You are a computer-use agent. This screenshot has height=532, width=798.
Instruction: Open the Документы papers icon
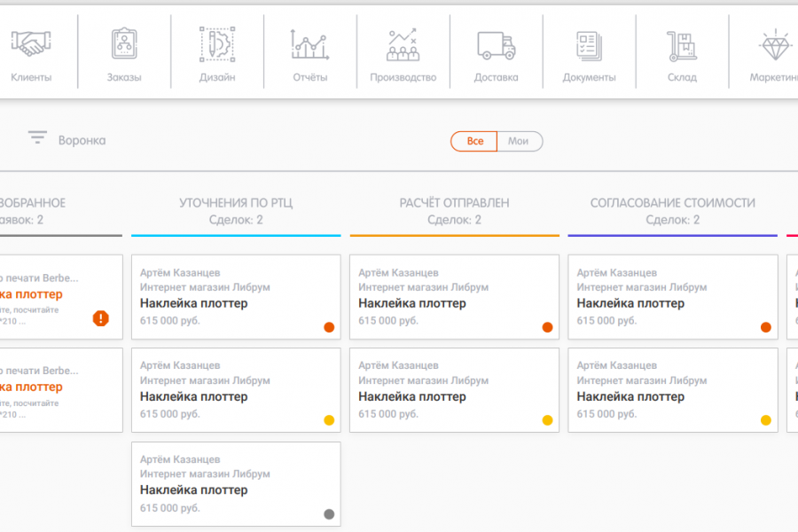[x=589, y=44]
